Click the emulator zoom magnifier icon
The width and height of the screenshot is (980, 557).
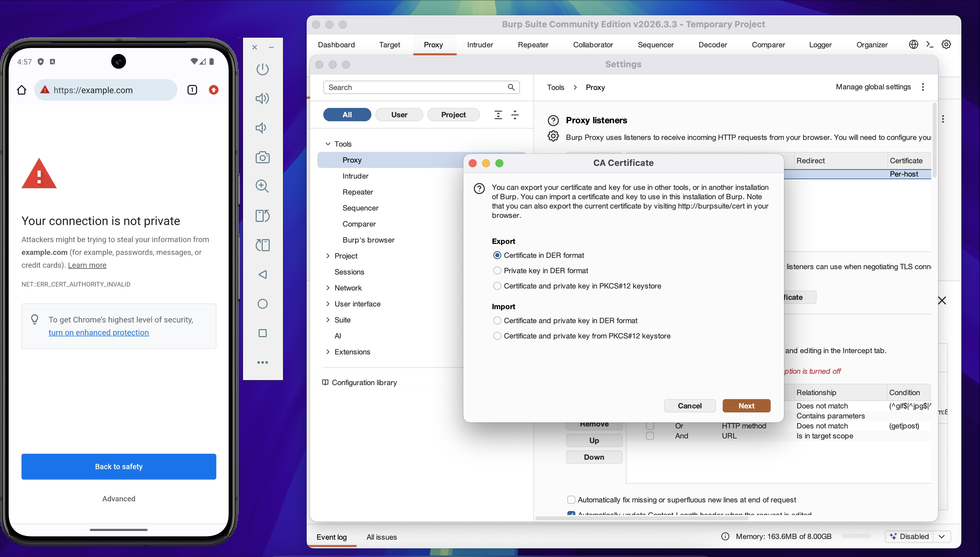coord(263,186)
